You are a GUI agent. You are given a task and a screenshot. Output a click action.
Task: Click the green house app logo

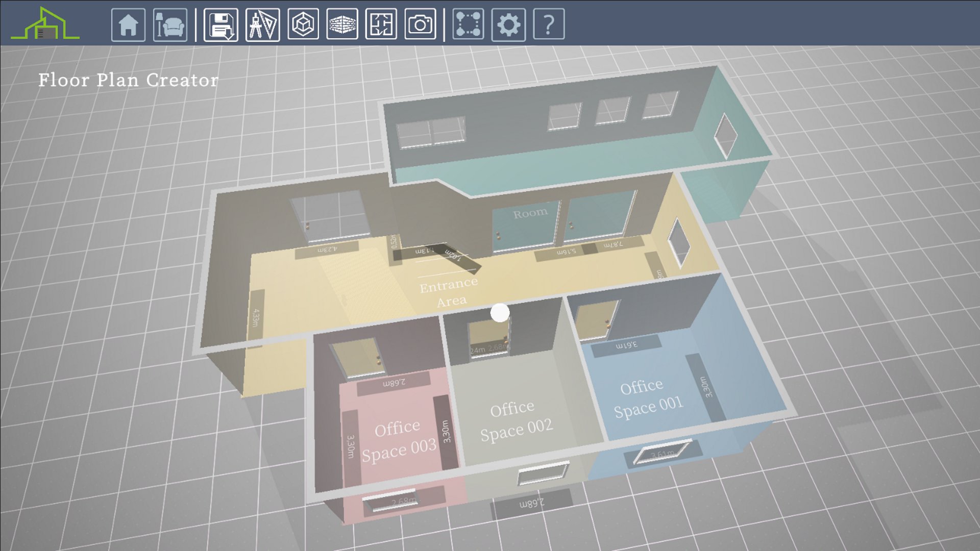tap(45, 24)
